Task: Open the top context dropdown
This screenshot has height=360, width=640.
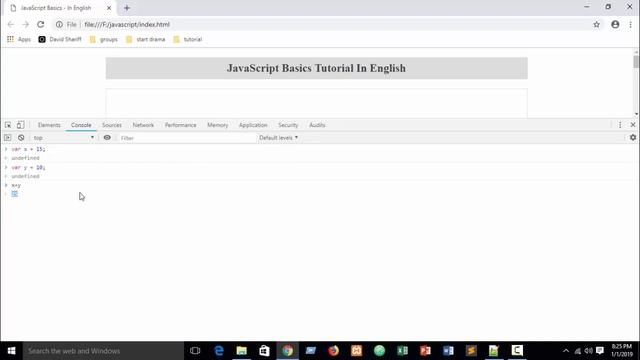Action: (x=64, y=138)
